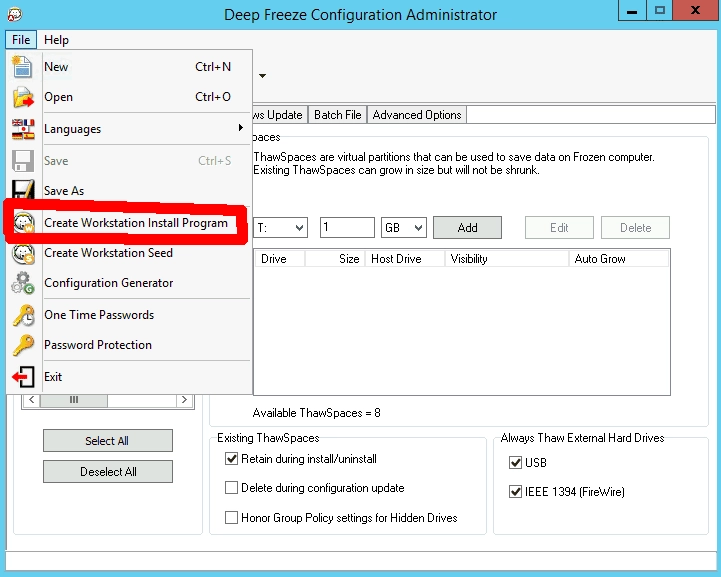Click the Deep Freeze app icon in title bar

(15, 14)
